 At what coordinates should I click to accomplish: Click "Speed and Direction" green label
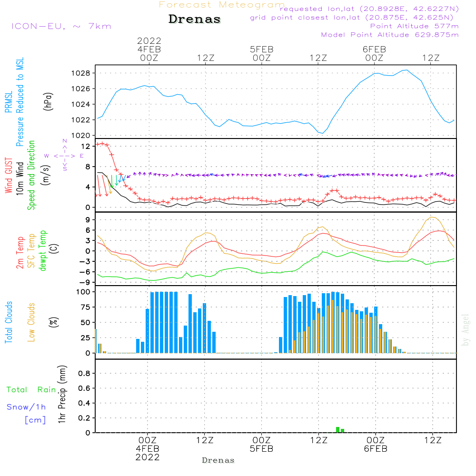tap(31, 175)
